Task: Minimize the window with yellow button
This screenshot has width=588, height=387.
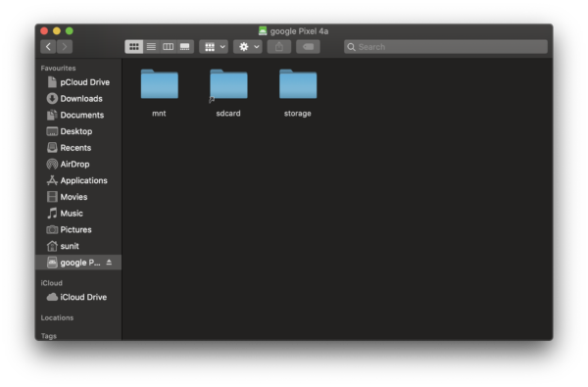Action: pyautogui.click(x=57, y=30)
